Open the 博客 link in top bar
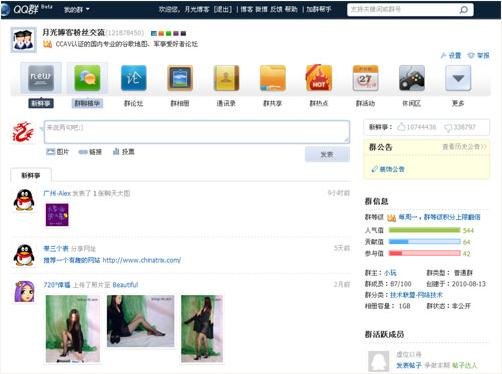This screenshot has height=374, width=502. pos(247,9)
